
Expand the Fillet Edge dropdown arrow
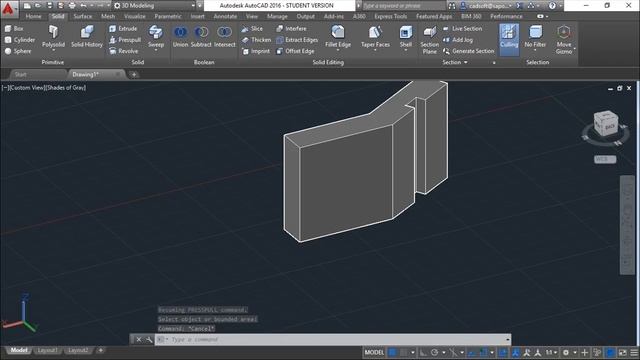click(x=338, y=50)
